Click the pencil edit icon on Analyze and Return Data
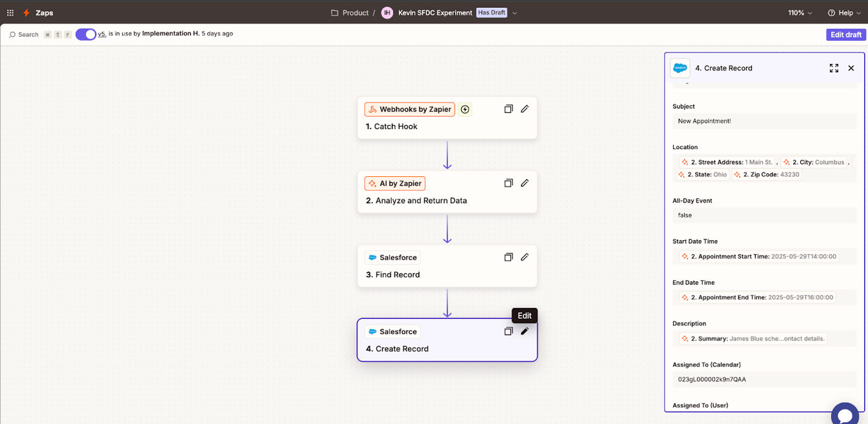 [x=525, y=183]
